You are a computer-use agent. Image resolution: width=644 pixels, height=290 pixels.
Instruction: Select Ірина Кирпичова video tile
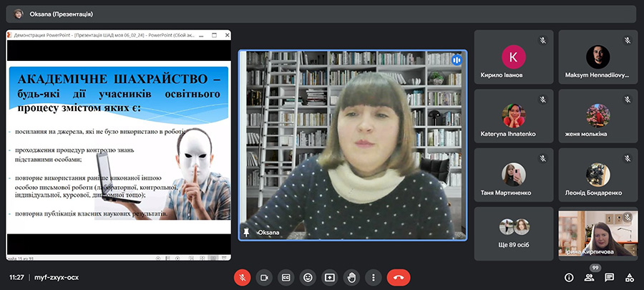[598, 233]
